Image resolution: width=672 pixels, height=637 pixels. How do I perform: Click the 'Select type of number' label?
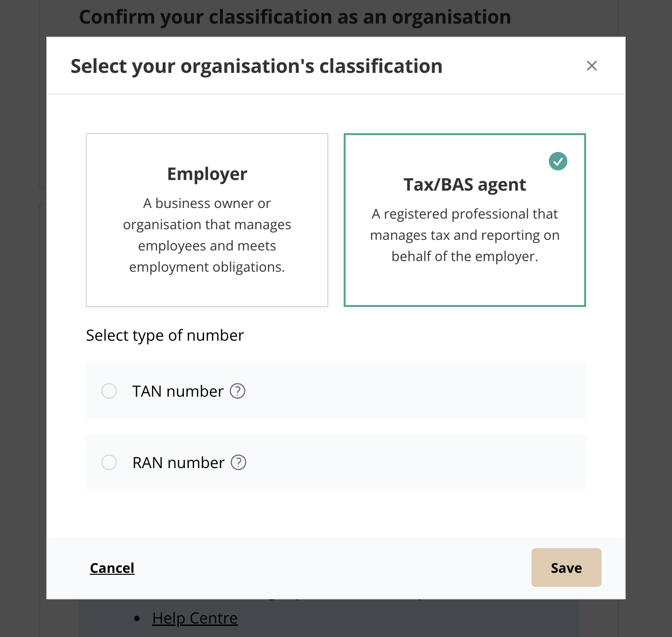click(x=165, y=335)
